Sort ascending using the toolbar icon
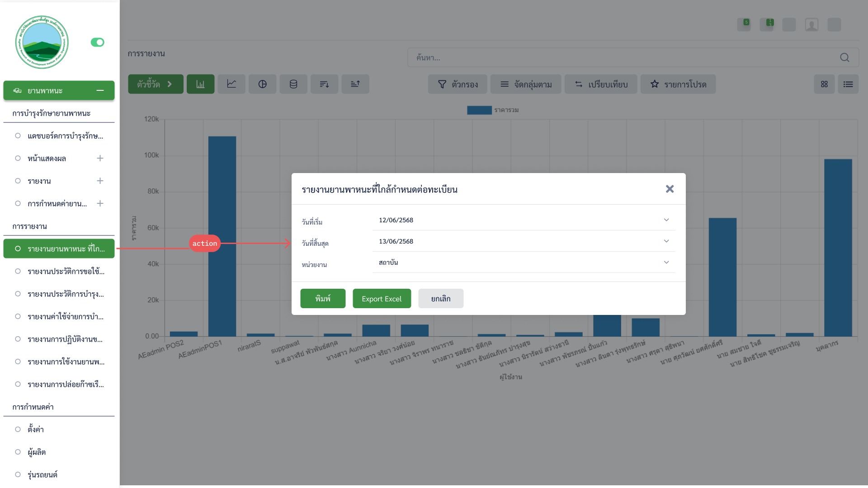The height and width of the screenshot is (488, 868). click(x=355, y=84)
